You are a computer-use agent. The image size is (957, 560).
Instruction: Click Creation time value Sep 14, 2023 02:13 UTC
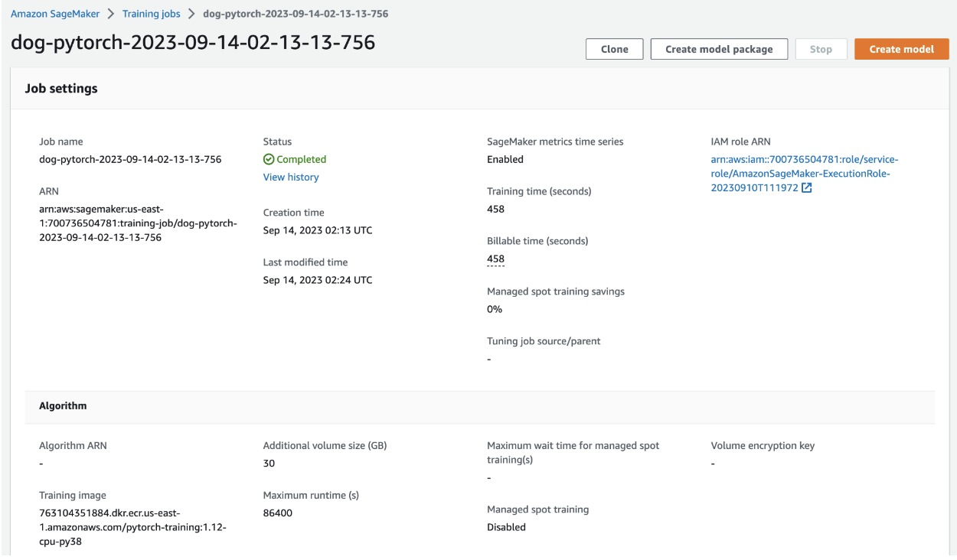318,230
